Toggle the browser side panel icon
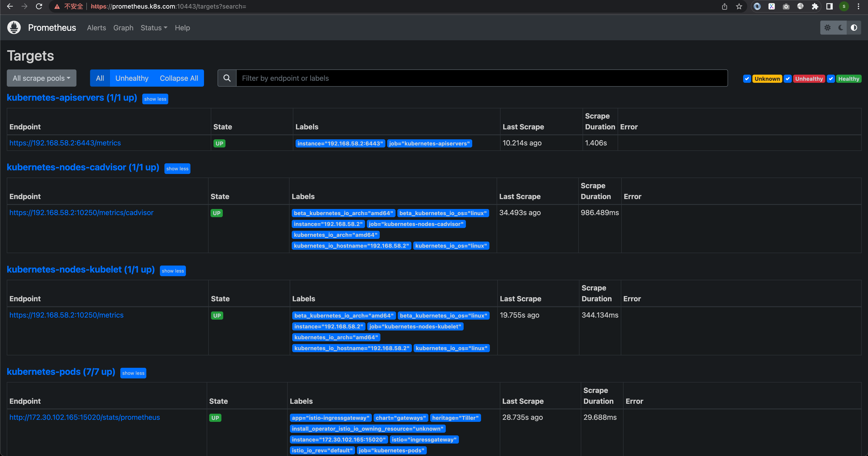This screenshot has width=868, height=456. pos(830,6)
